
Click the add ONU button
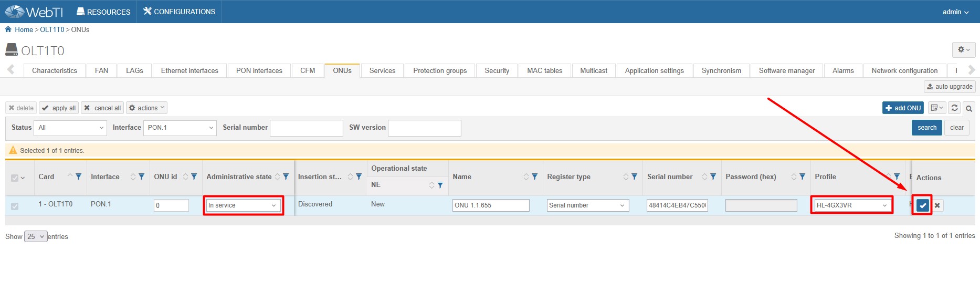(903, 108)
